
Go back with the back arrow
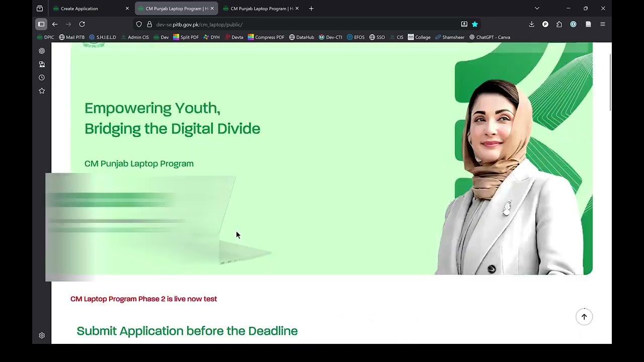[55, 24]
